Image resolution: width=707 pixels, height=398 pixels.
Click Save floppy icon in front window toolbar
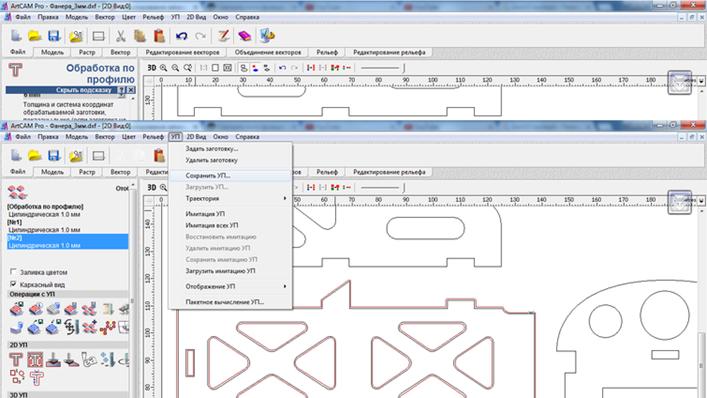tap(54, 156)
